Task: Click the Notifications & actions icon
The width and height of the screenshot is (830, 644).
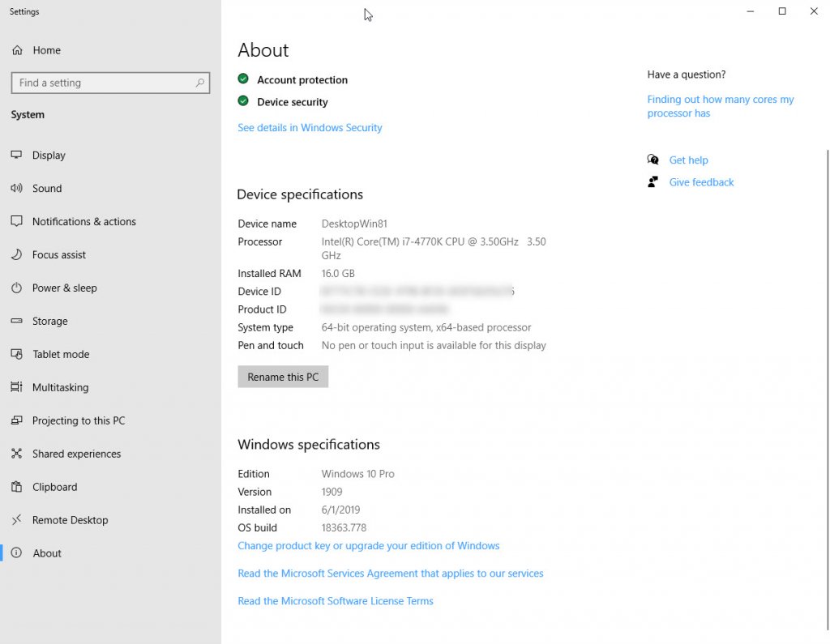Action: [x=16, y=221]
